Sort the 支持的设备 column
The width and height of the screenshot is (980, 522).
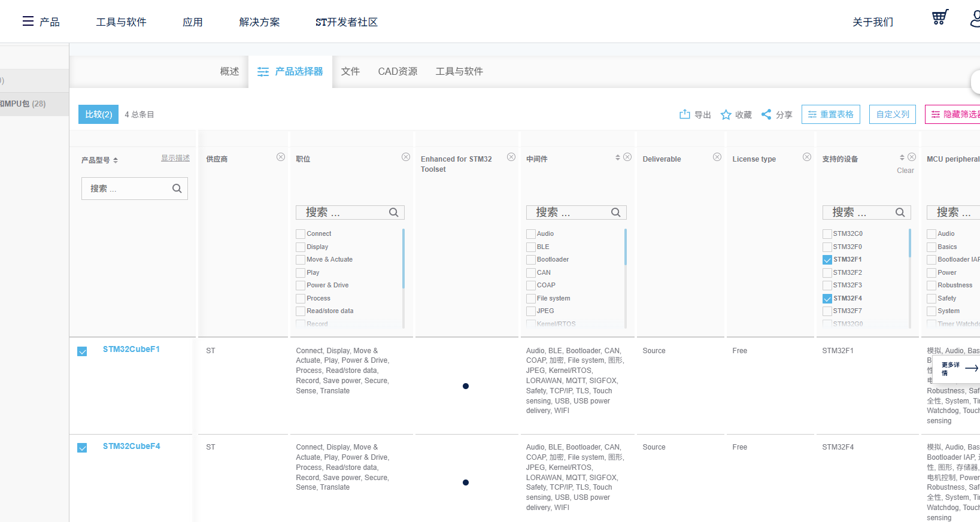(x=902, y=157)
